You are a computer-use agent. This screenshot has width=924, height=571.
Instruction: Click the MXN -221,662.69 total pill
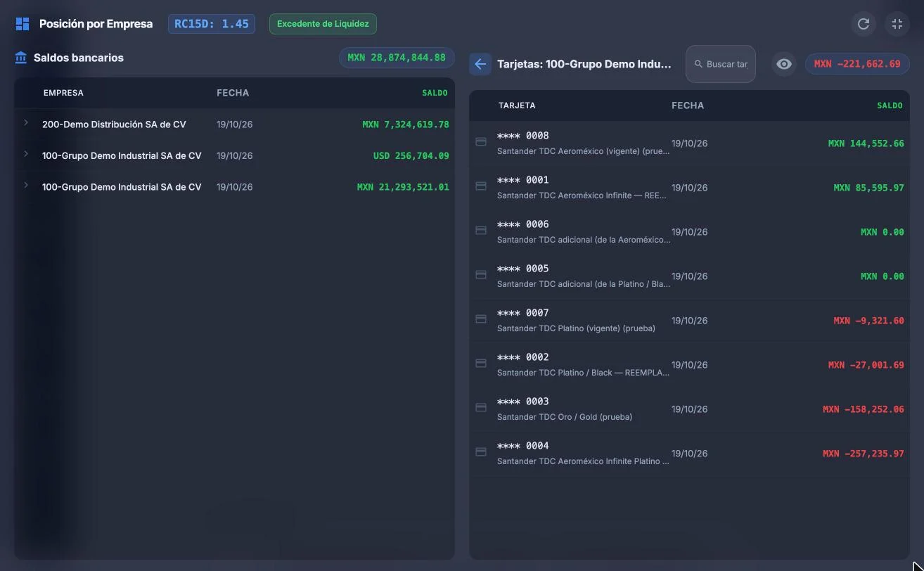(857, 64)
